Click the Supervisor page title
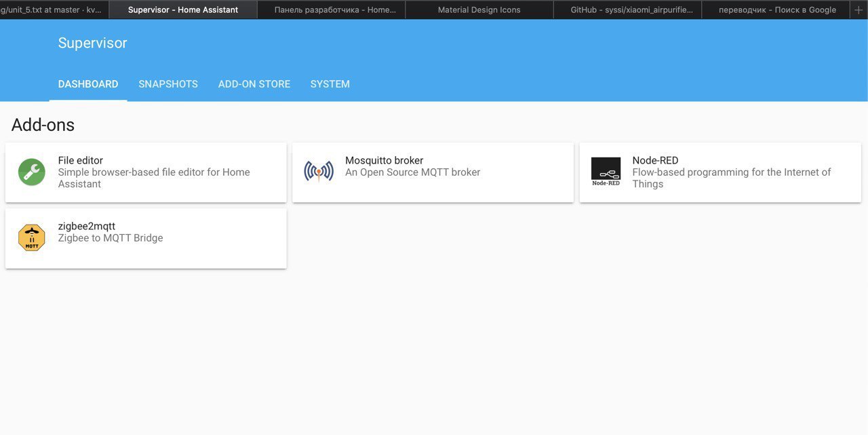The image size is (868, 435). point(92,43)
